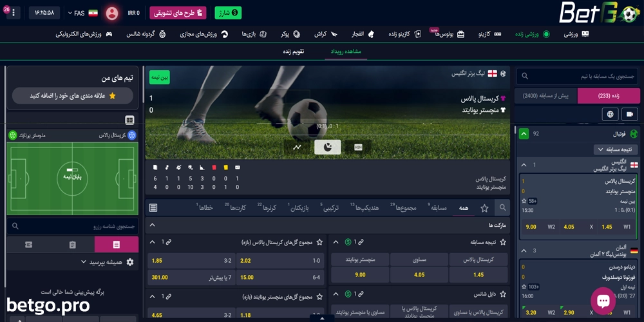
Task: Select the کارت‌ها markets tab
Action: pos(235,208)
